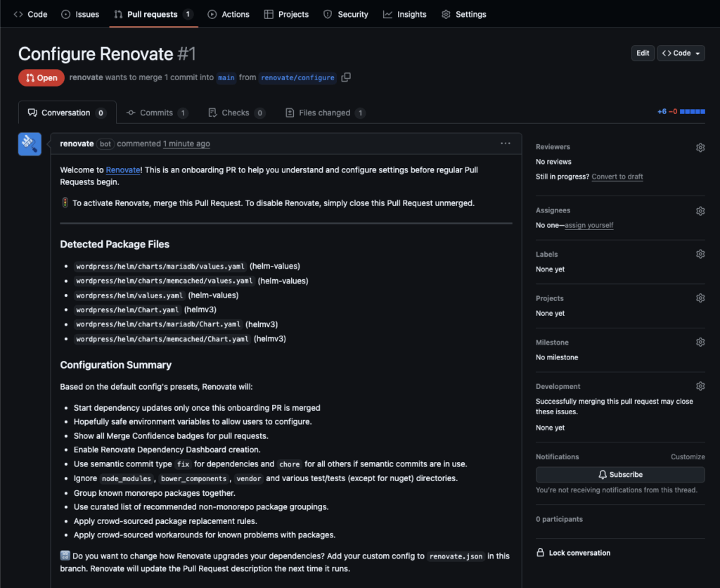This screenshot has width=720, height=588.
Task: Go to the Issues tab
Action: click(80, 14)
